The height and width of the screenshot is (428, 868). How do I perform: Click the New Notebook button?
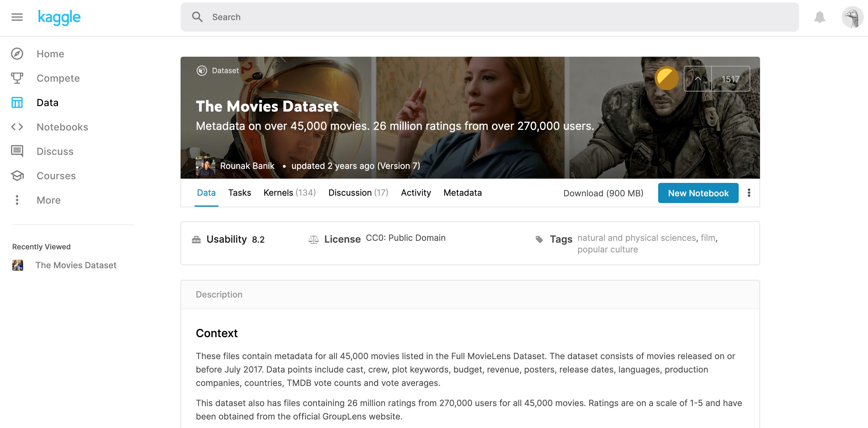coord(698,193)
